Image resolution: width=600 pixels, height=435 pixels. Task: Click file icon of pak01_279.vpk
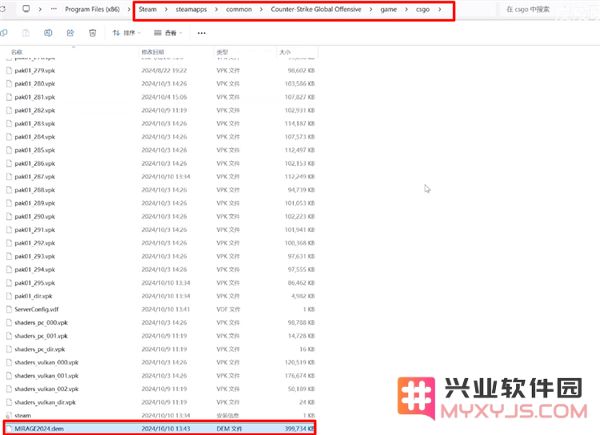(9, 70)
